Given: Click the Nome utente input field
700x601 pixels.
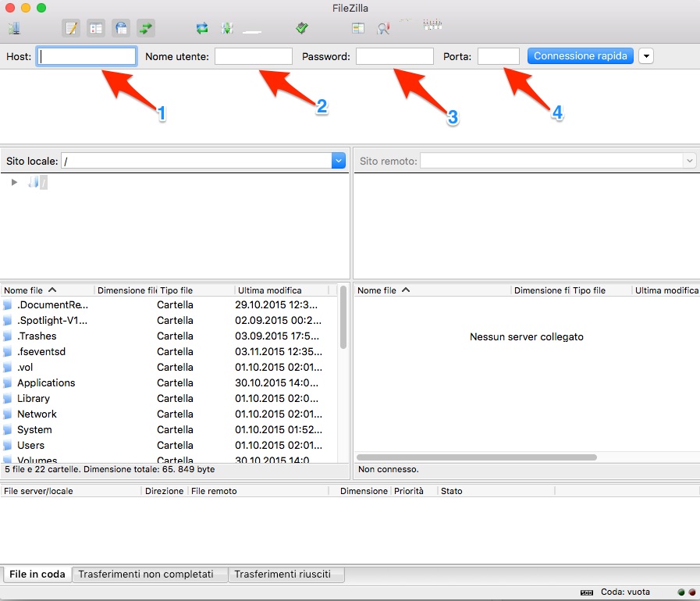Looking at the screenshot, I should pos(253,56).
